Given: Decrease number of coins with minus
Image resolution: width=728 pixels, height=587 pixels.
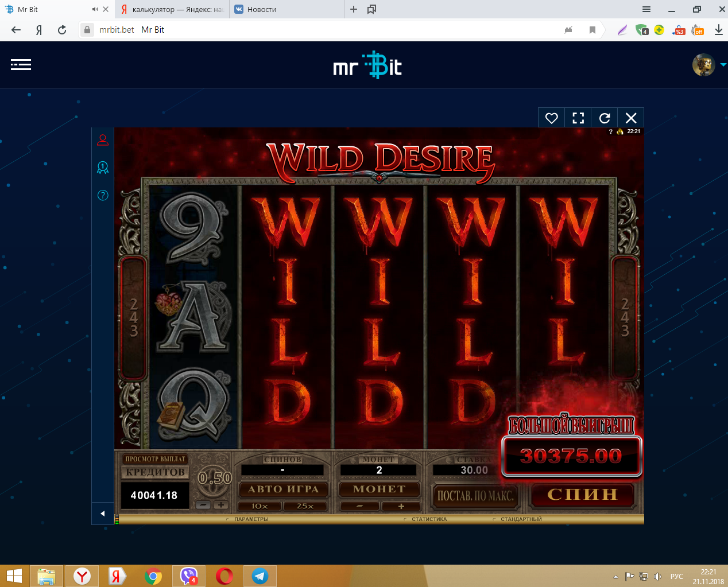Looking at the screenshot, I should pos(359,506).
